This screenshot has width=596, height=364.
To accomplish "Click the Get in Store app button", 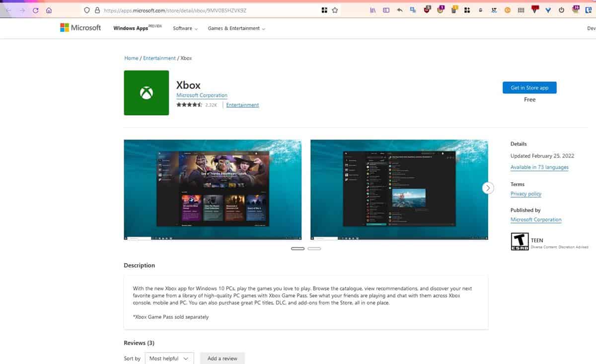I will pyautogui.click(x=529, y=87).
